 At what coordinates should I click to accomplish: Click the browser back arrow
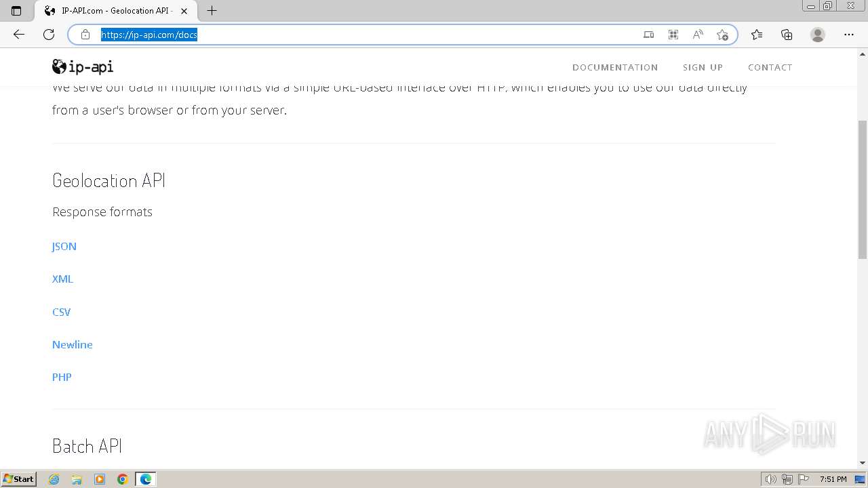click(x=19, y=35)
